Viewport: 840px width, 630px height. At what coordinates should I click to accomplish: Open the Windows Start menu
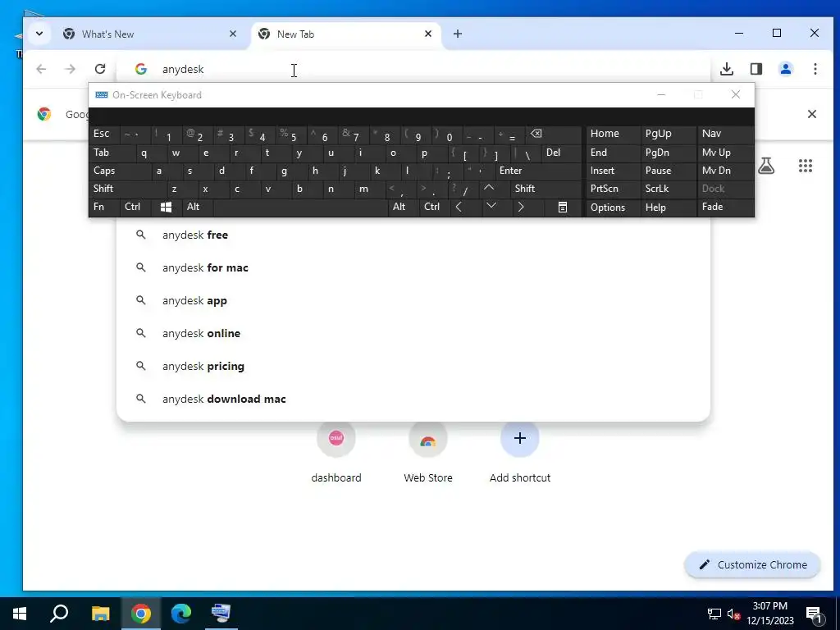(20, 614)
